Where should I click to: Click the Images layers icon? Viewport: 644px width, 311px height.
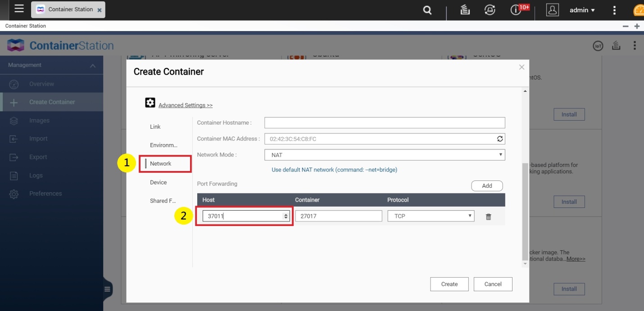[14, 121]
